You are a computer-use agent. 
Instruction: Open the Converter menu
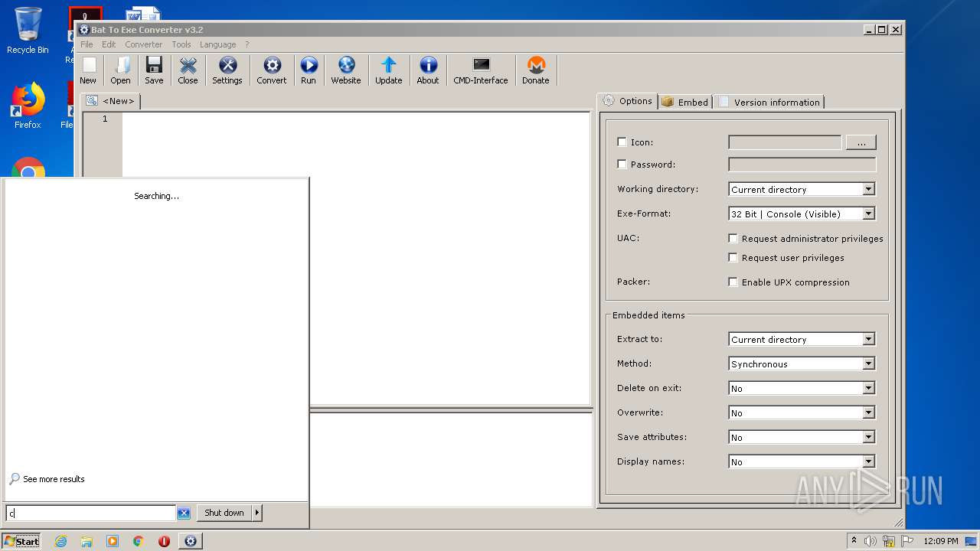144,44
